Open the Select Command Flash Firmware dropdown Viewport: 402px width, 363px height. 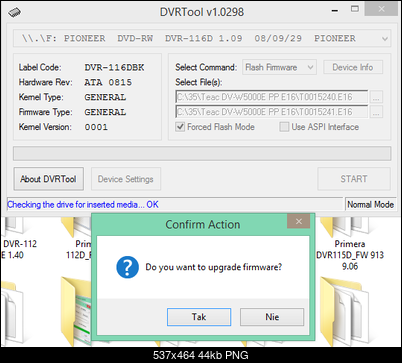279,67
